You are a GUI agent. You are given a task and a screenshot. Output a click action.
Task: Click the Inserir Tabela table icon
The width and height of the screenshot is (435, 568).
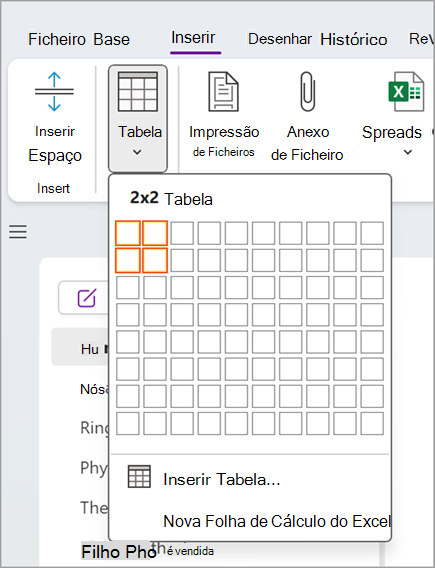(x=139, y=476)
